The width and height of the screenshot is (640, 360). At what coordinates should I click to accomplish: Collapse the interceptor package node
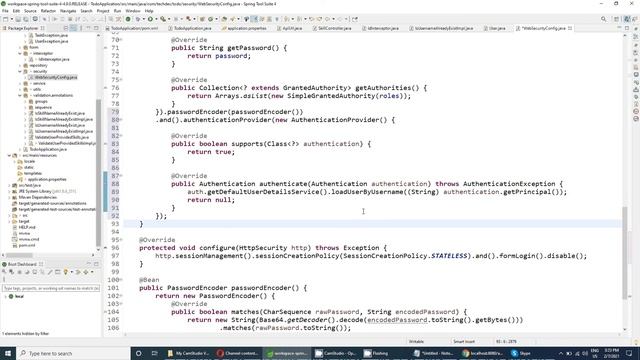click(x=20, y=53)
